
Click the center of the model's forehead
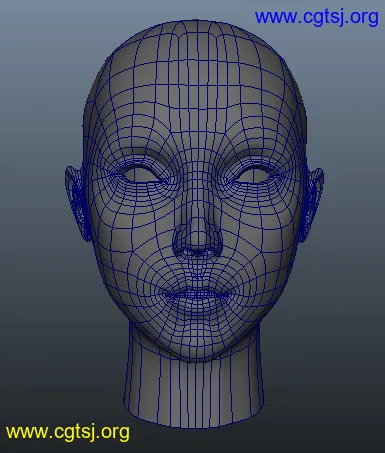(x=197, y=100)
